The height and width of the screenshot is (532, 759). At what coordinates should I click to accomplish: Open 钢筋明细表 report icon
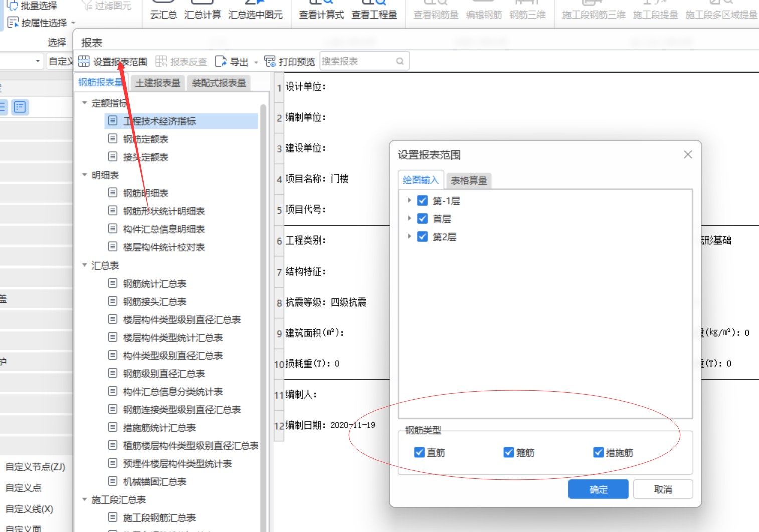pos(113,192)
